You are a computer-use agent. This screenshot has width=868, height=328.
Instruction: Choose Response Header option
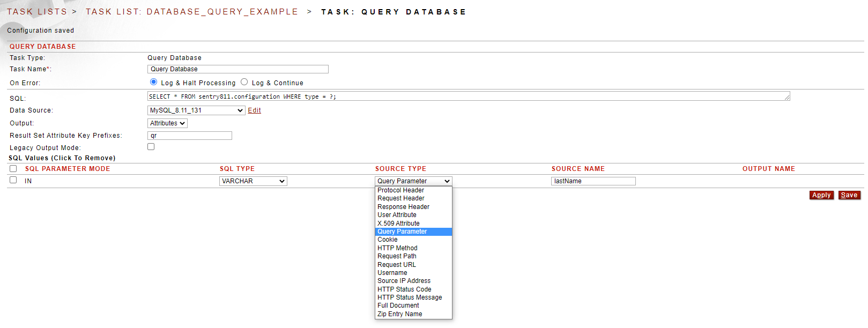tap(413, 207)
